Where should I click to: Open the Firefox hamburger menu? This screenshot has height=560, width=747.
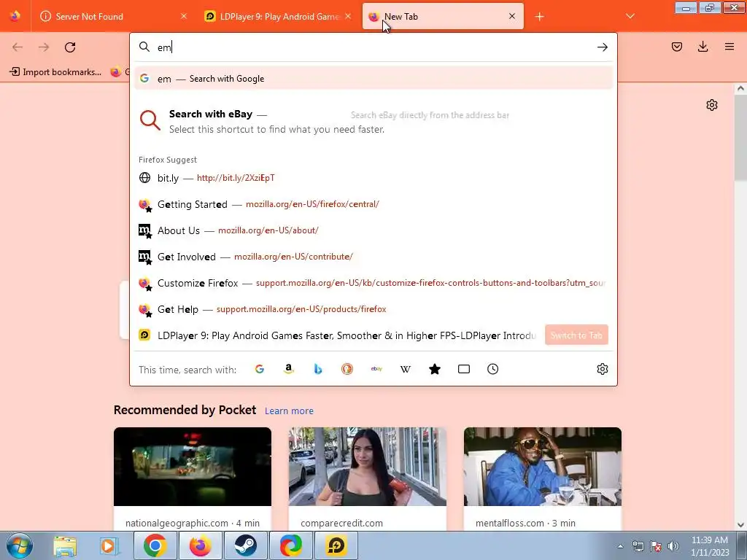[x=729, y=47]
